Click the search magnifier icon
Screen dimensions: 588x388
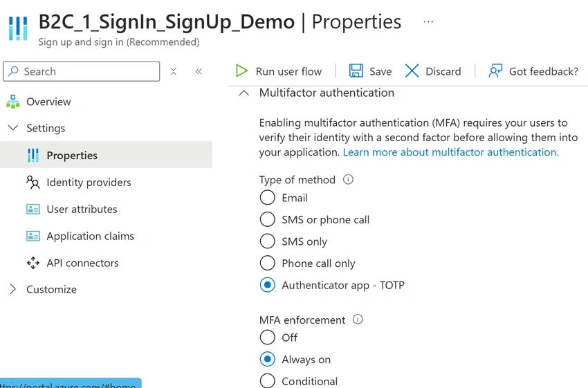tap(13, 71)
